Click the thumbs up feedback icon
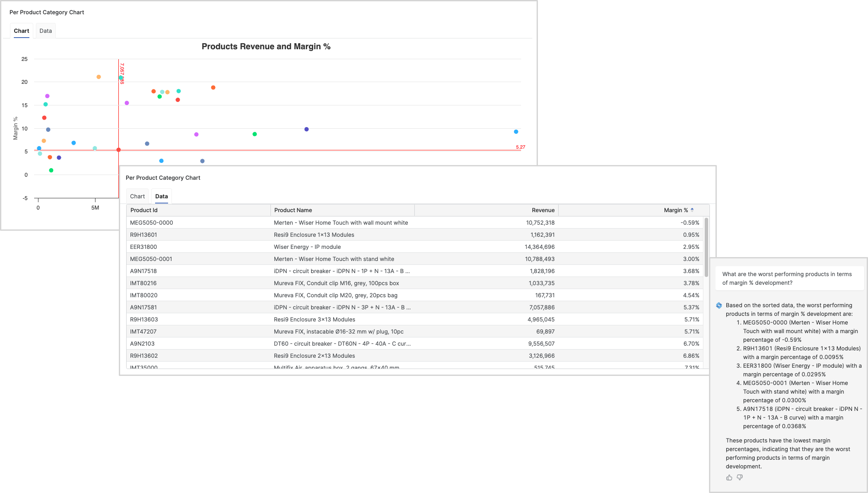868x493 pixels. tap(729, 477)
